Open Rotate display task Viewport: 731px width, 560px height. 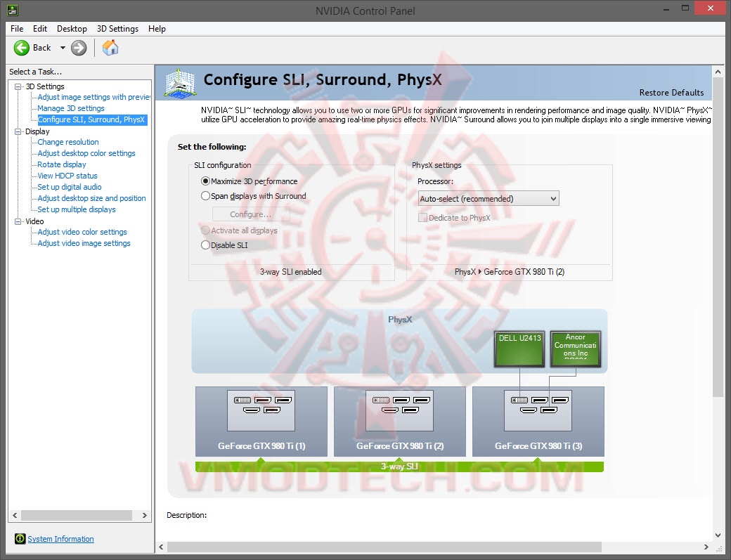[62, 164]
